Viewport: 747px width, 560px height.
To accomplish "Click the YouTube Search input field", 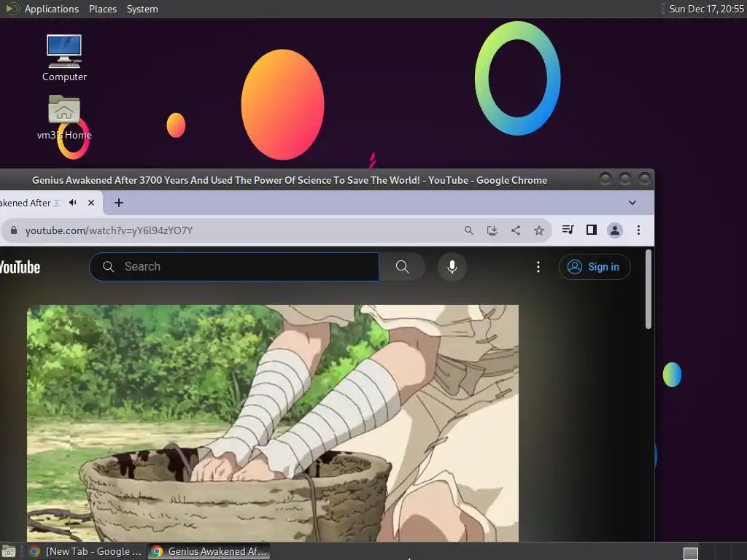I will point(234,267).
